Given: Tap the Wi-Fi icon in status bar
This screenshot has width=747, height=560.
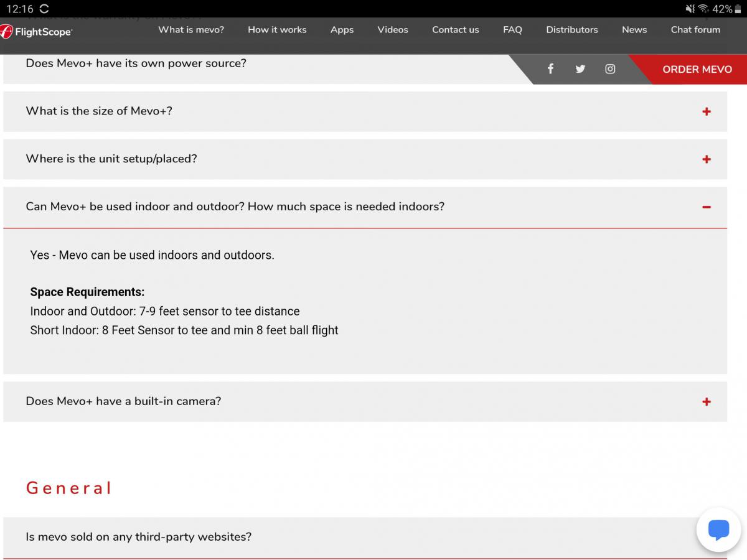Looking at the screenshot, I should click(x=703, y=9).
